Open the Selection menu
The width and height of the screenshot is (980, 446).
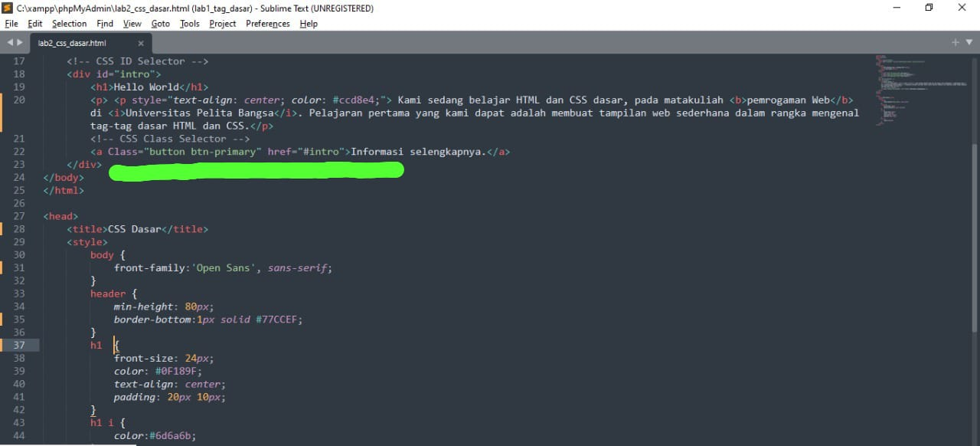69,24
